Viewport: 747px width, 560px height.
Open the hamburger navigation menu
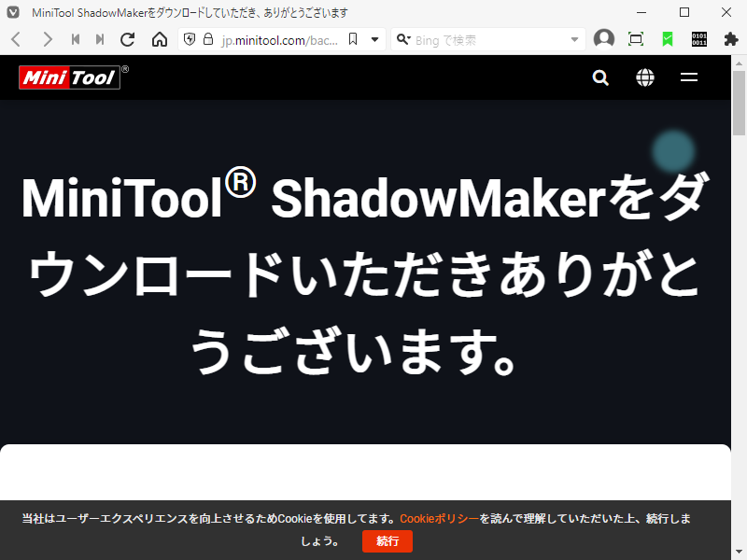point(689,77)
